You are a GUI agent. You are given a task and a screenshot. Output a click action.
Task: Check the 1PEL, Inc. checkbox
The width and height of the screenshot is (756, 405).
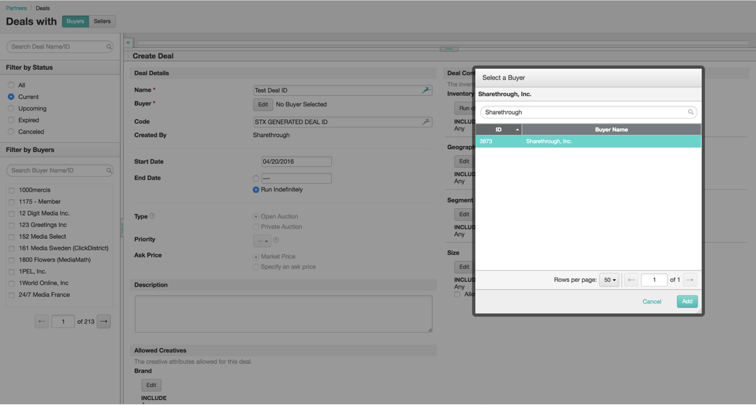coord(12,271)
